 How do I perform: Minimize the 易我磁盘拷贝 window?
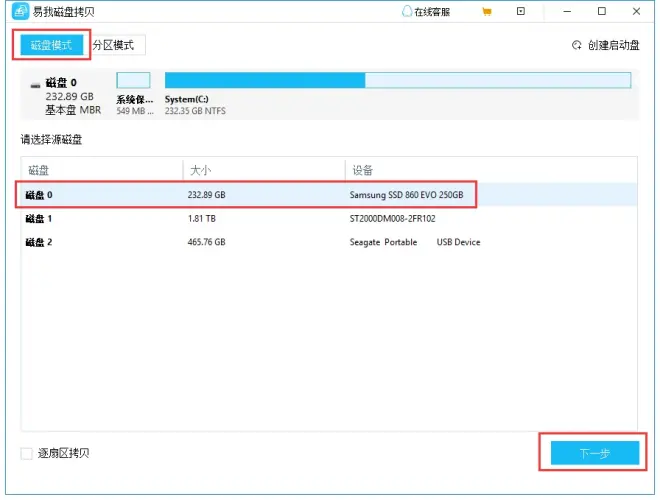pyautogui.click(x=567, y=11)
